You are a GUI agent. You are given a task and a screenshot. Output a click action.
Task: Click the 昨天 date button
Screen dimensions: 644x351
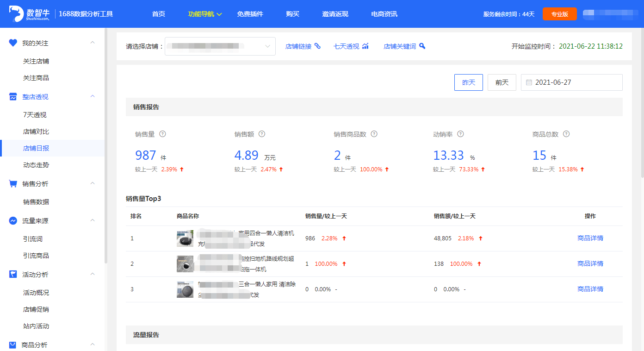point(469,82)
